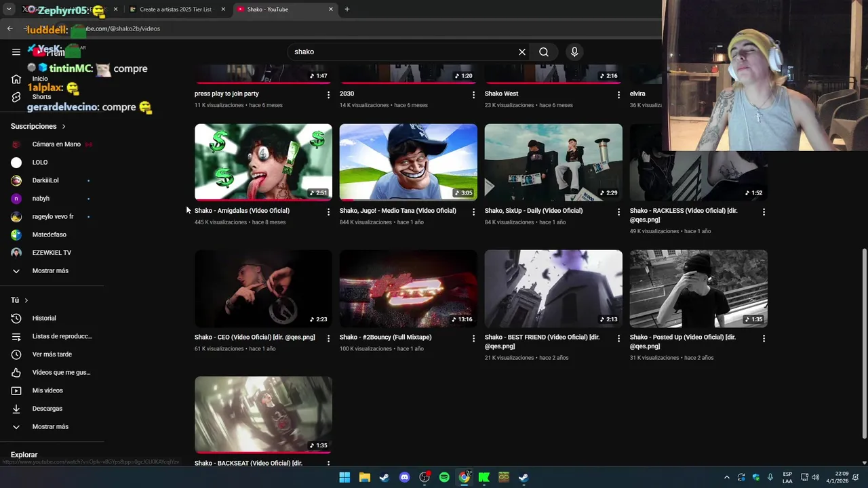868x488 pixels.
Task: Open the Kick app taskbar icon
Action: pyautogui.click(x=484, y=477)
